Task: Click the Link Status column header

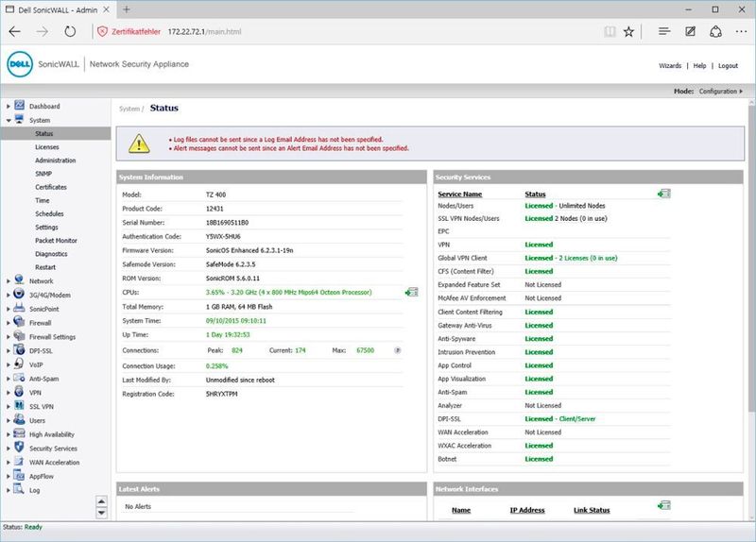Action: click(592, 510)
